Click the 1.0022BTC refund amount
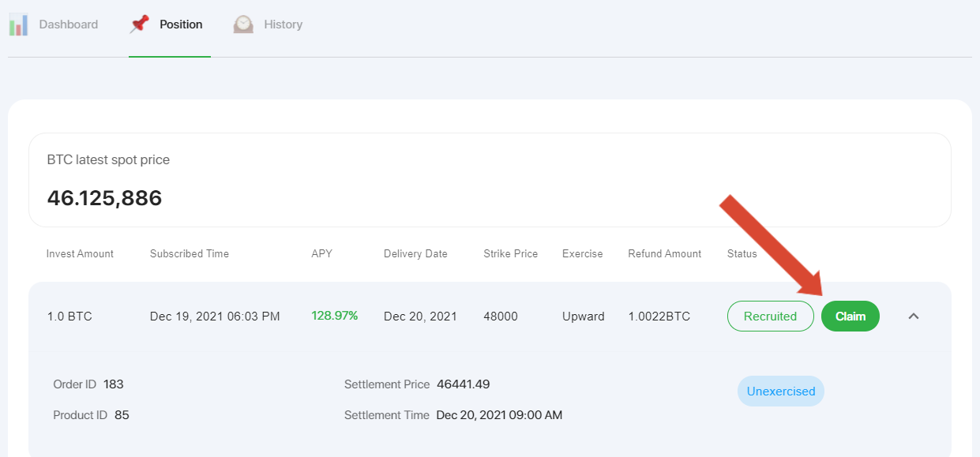Screen dimensions: 980x457 click(x=659, y=317)
